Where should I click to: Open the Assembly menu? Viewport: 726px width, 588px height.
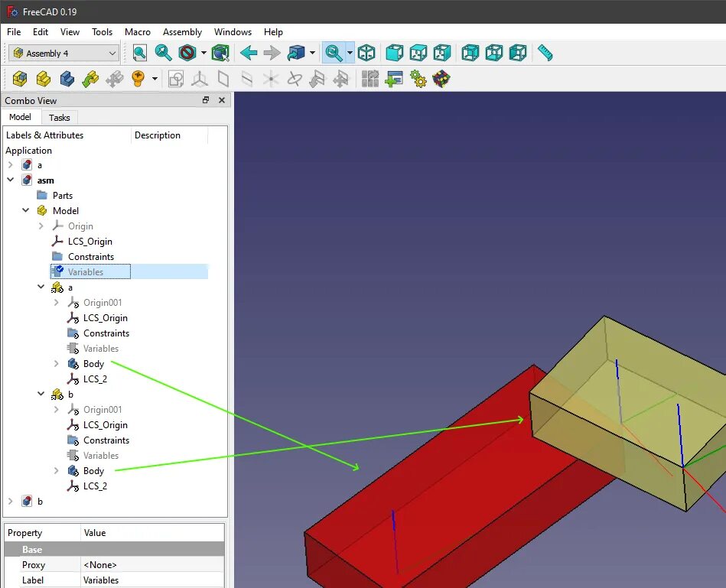pos(182,32)
